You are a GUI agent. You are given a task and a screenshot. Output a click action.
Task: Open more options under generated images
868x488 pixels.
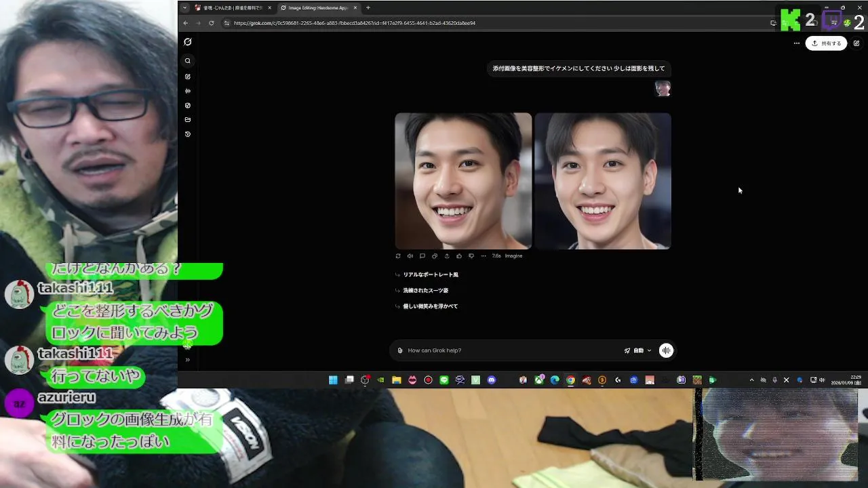(x=484, y=256)
